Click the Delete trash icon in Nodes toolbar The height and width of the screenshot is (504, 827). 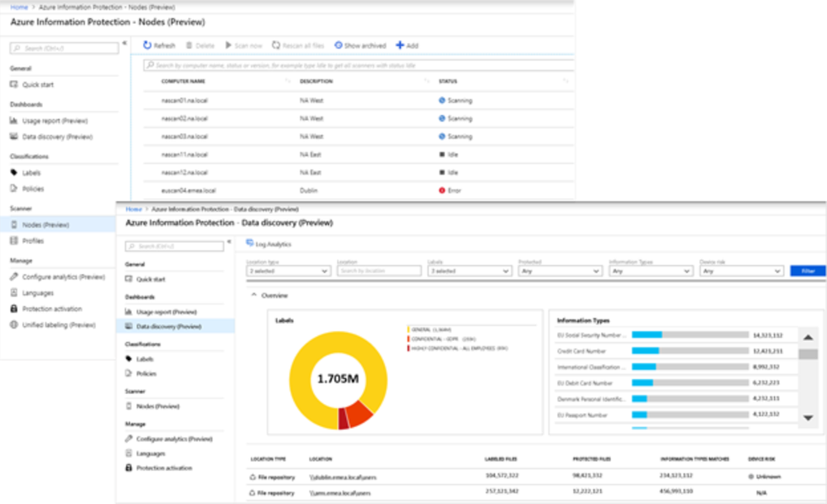coord(189,46)
